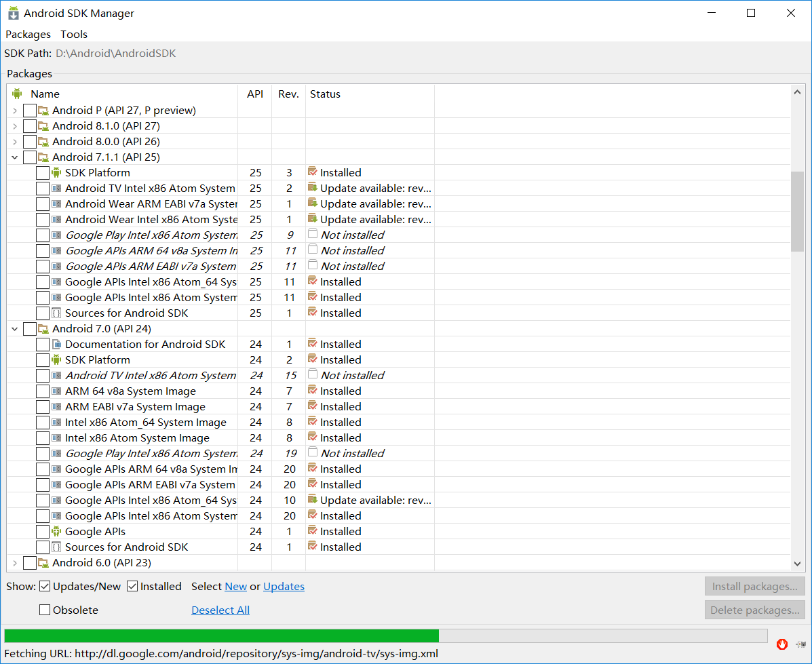This screenshot has width=812, height=664.
Task: Click the folder icon for Android 8.1.0
Action: tap(43, 126)
